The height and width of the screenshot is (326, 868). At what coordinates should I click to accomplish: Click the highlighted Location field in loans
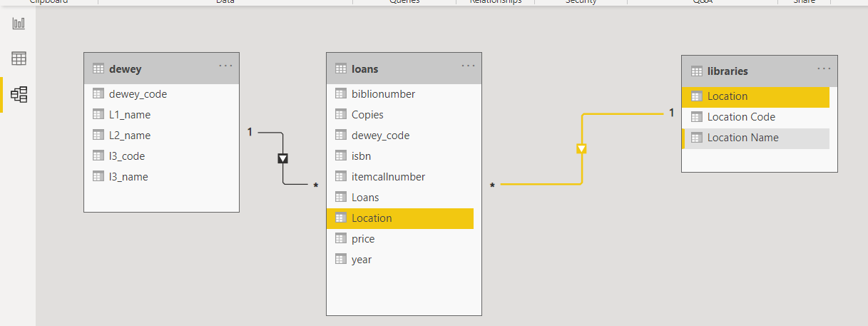pos(400,218)
